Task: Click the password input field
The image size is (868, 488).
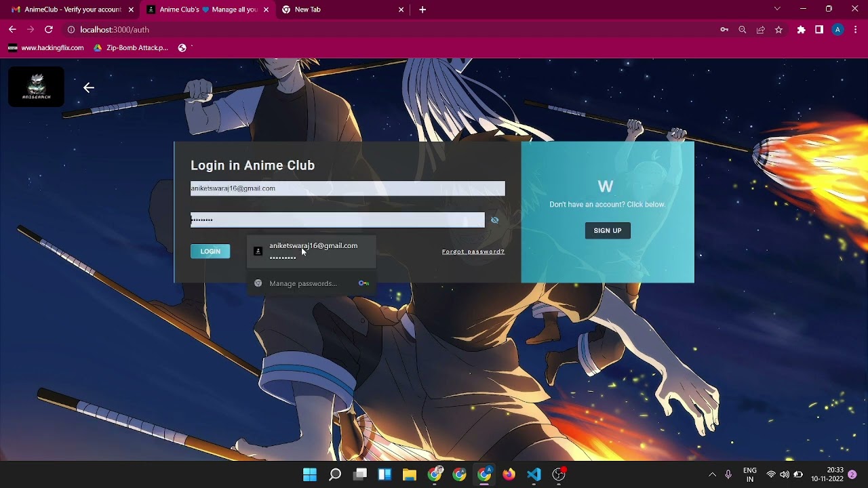Action: [338, 220]
